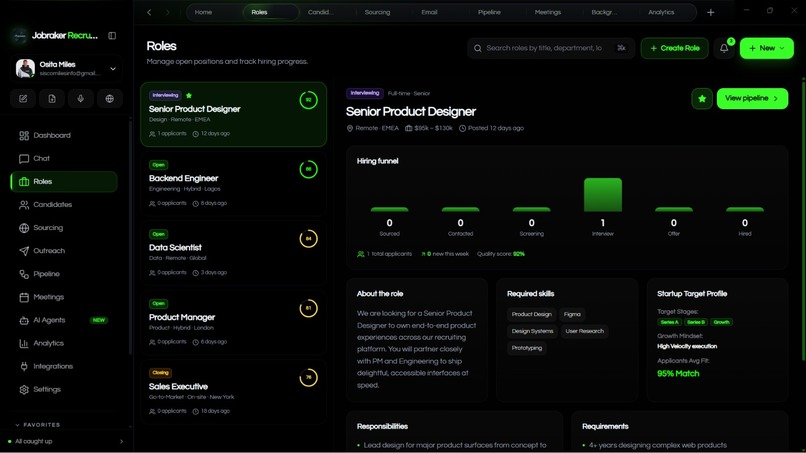Add a new tab with the plus icon
The width and height of the screenshot is (806, 453).
tap(710, 12)
